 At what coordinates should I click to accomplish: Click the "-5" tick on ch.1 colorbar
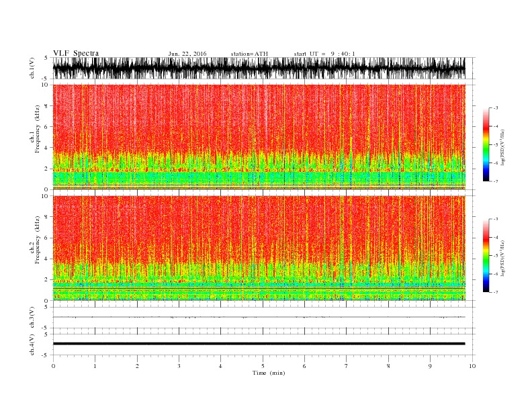click(x=496, y=145)
